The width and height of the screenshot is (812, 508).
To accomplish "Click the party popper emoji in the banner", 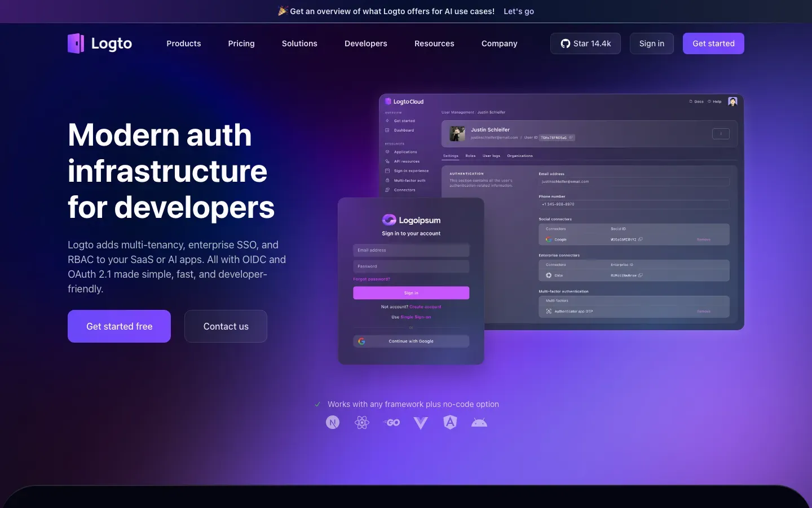I will (283, 11).
